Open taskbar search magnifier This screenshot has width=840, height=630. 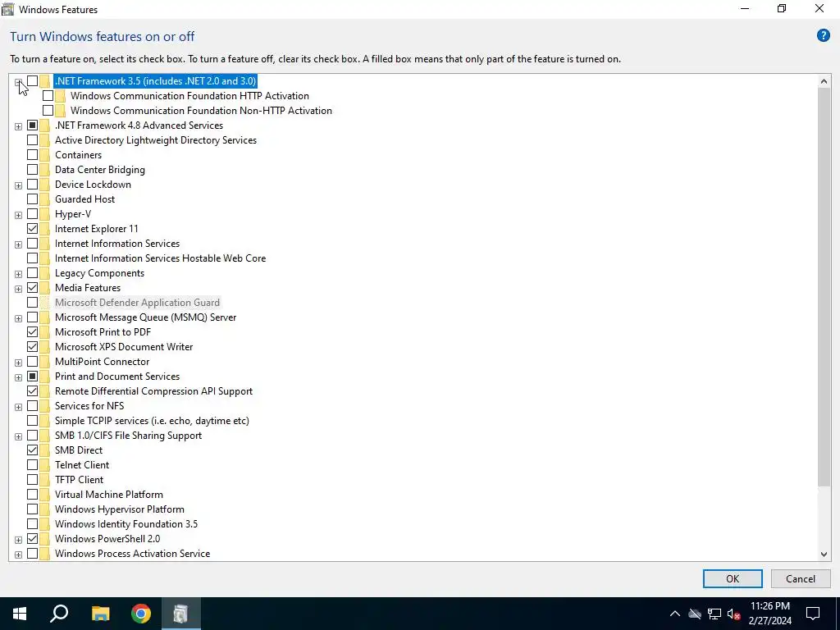click(59, 614)
